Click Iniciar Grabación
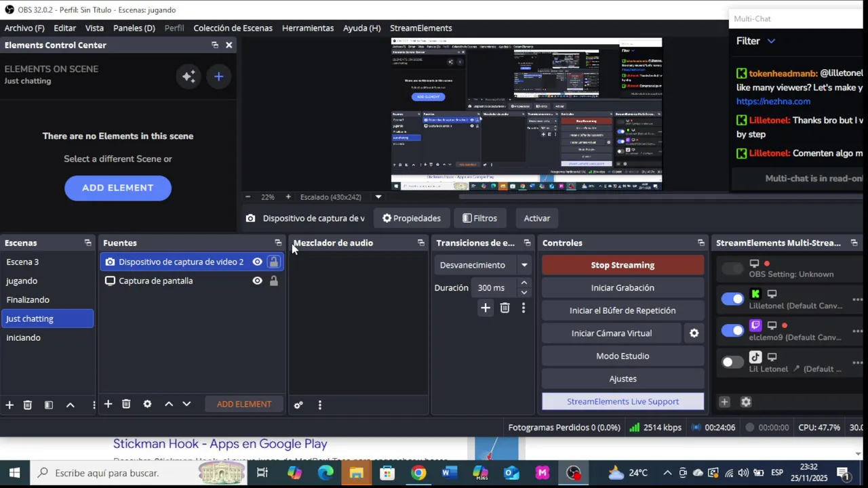Image resolution: width=868 pixels, height=488 pixels. 623,287
